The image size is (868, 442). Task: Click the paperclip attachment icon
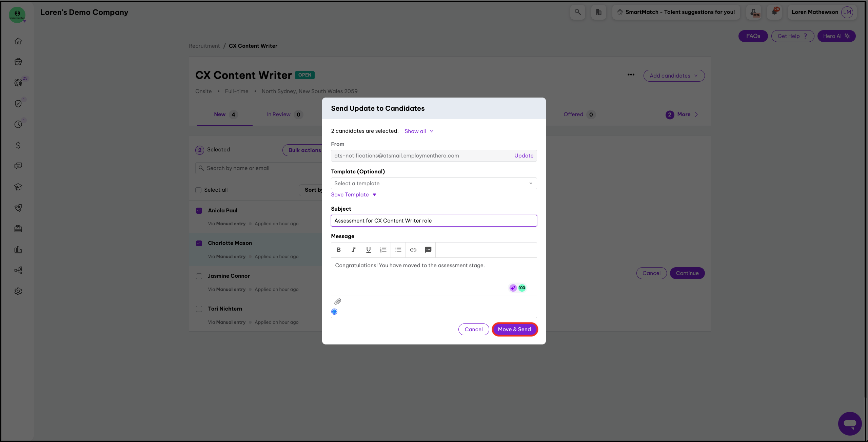tap(338, 301)
